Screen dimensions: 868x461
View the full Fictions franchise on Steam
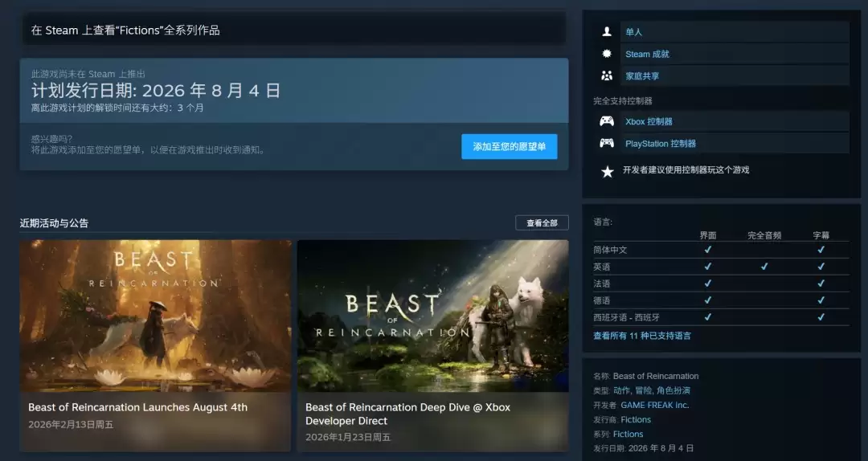pos(125,31)
